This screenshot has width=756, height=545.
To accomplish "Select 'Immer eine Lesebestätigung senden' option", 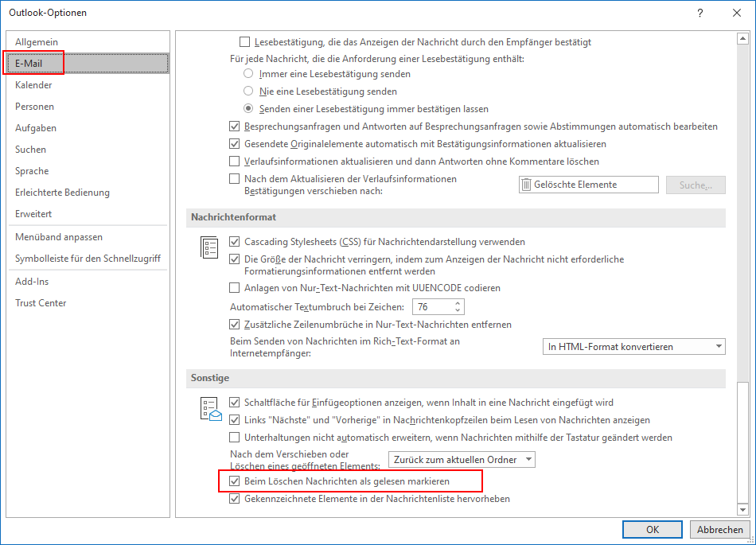I will (248, 74).
